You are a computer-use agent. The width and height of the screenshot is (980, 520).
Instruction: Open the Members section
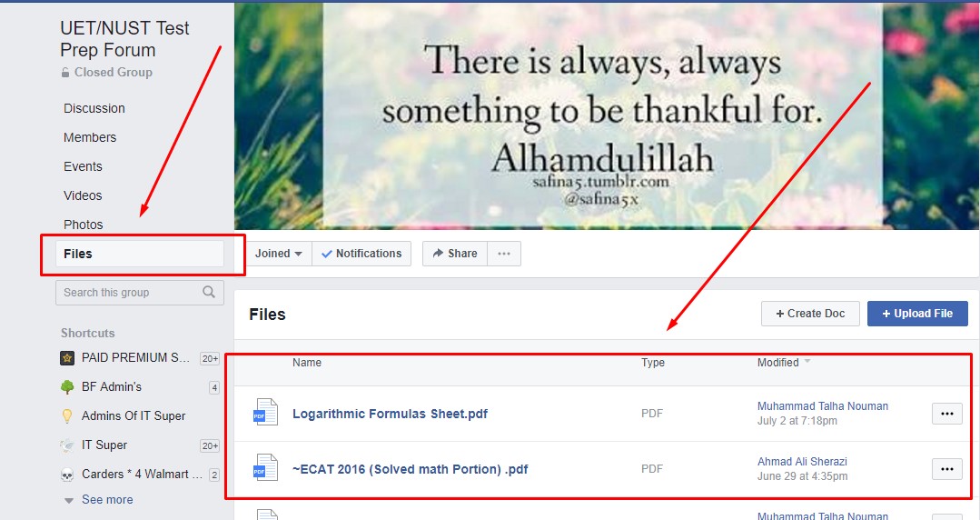(x=90, y=137)
